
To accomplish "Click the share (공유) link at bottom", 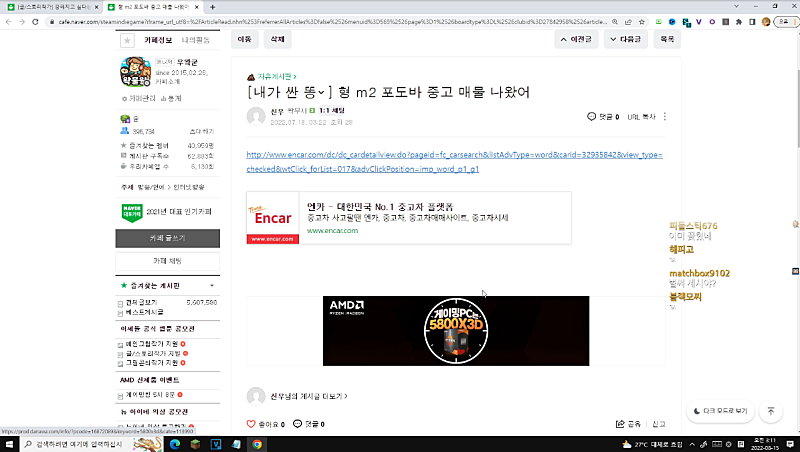I will point(628,424).
